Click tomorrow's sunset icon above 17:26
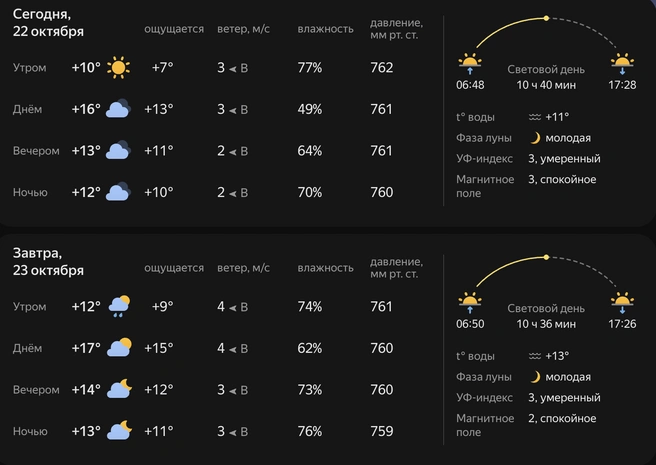The image size is (656, 465). pyautogui.click(x=622, y=302)
